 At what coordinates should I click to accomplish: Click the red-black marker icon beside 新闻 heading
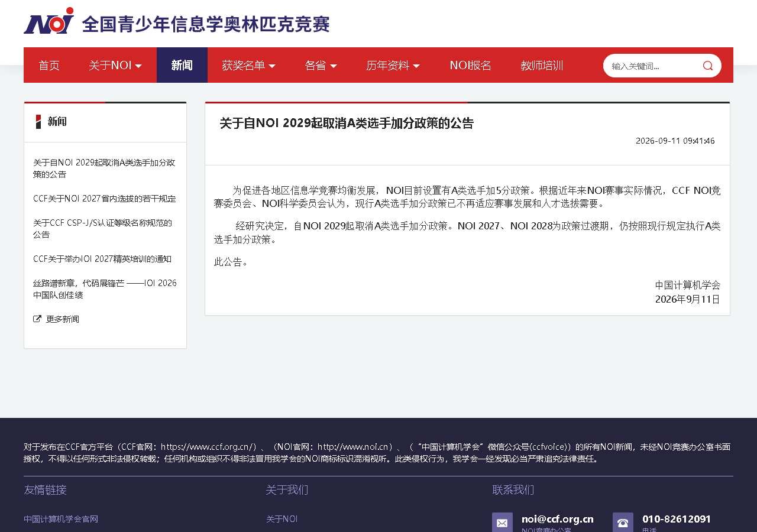(x=38, y=122)
